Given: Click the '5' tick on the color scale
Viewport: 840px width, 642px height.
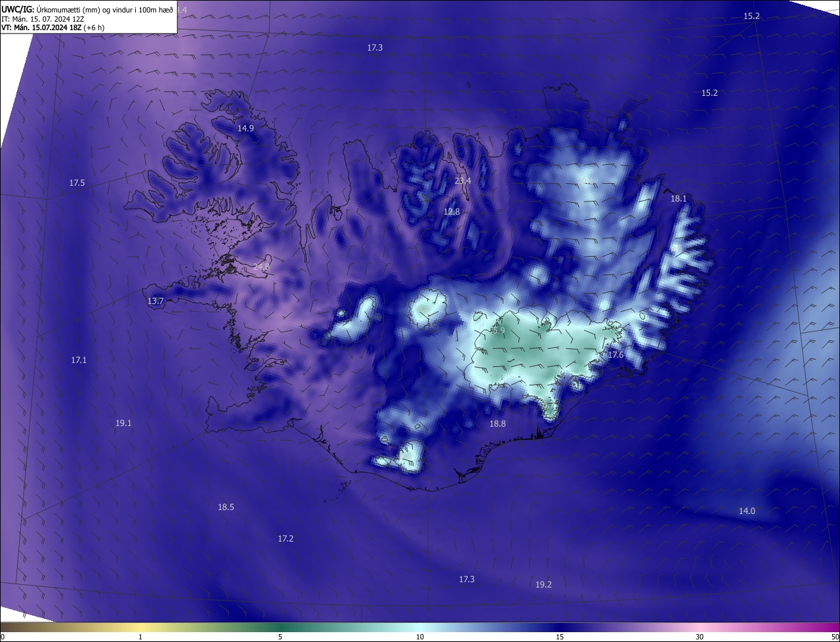Looking at the screenshot, I should (280, 637).
